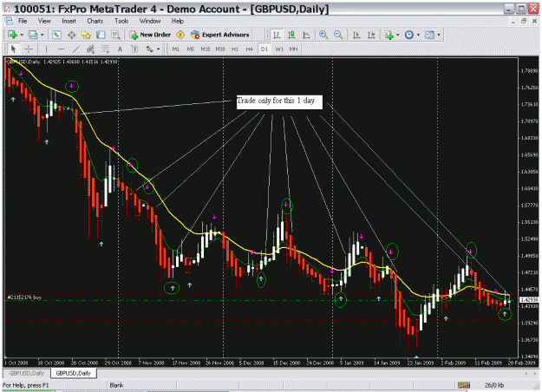
Task: Switch to M30 timeframe
Action: [x=220, y=49]
